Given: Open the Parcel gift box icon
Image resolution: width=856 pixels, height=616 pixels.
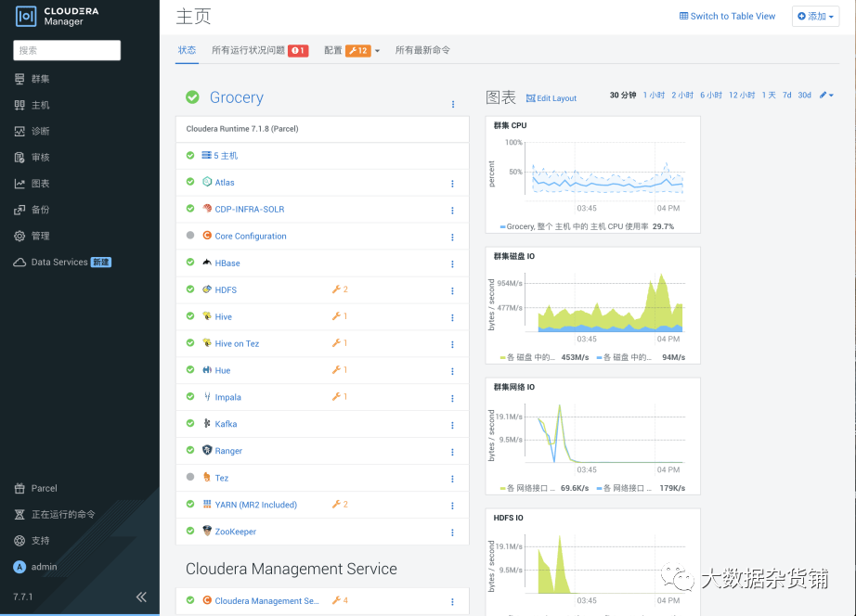Looking at the screenshot, I should coord(19,488).
